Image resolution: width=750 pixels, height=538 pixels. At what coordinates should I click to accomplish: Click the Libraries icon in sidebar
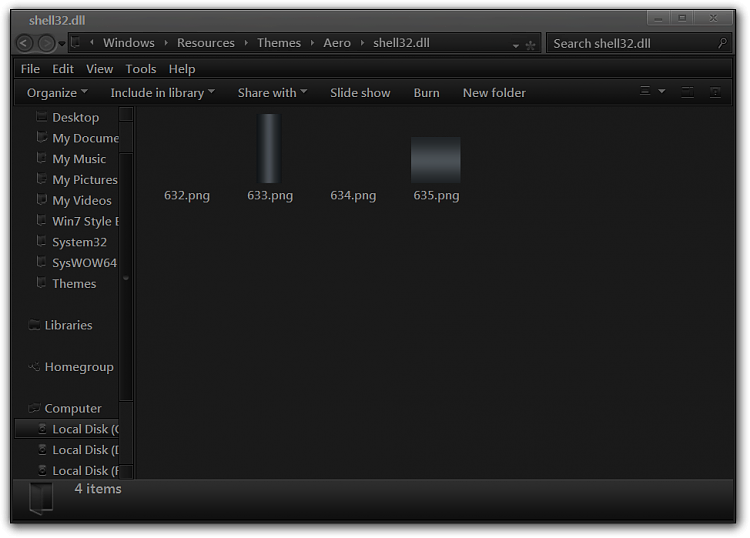click(x=34, y=325)
